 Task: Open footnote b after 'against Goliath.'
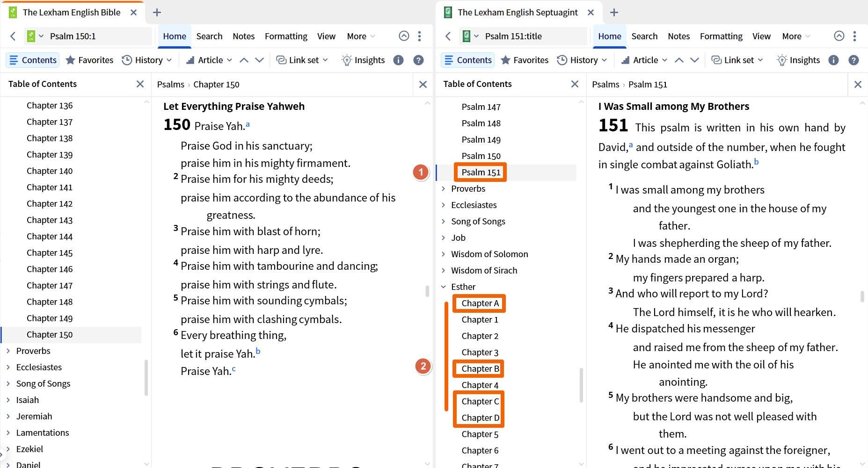[x=756, y=162]
